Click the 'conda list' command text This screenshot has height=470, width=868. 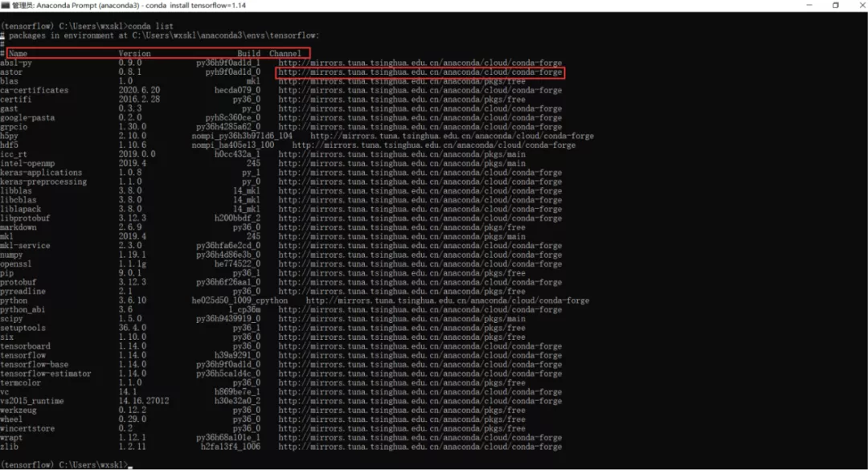150,26
